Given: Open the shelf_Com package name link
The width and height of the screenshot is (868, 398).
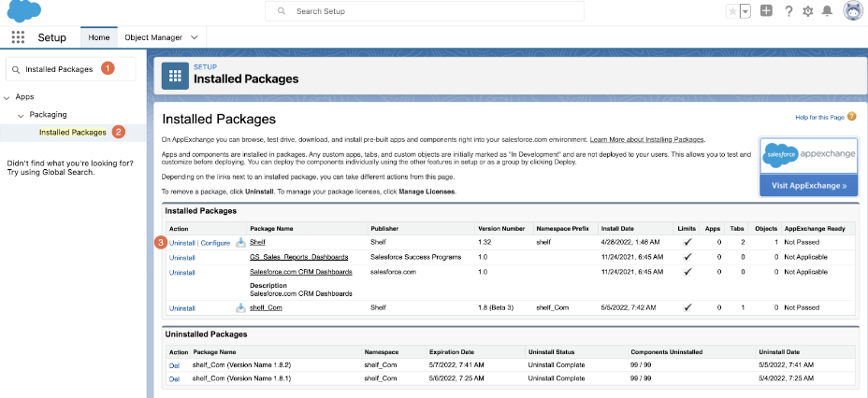Looking at the screenshot, I should point(266,308).
